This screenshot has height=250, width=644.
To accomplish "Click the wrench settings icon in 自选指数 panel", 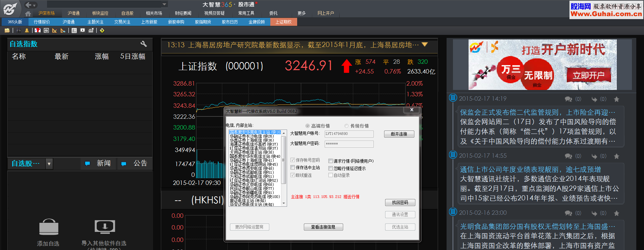I will coord(144,44).
